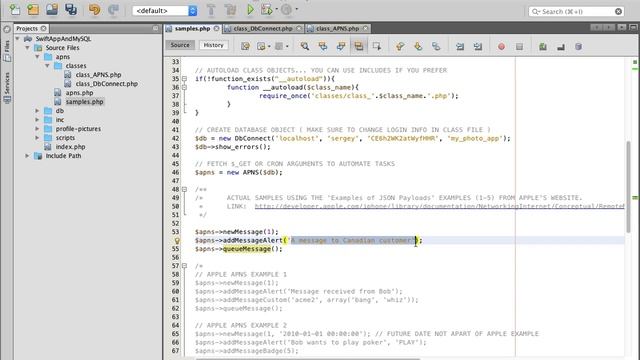Click the Uncomment icon in editor toolbar
This screenshot has height=360, width=640.
click(x=561, y=47)
